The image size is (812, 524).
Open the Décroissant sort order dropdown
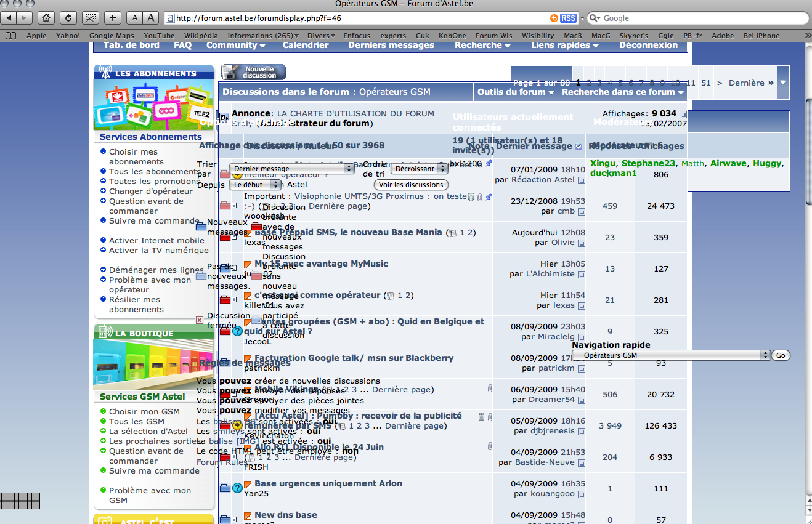coord(420,169)
